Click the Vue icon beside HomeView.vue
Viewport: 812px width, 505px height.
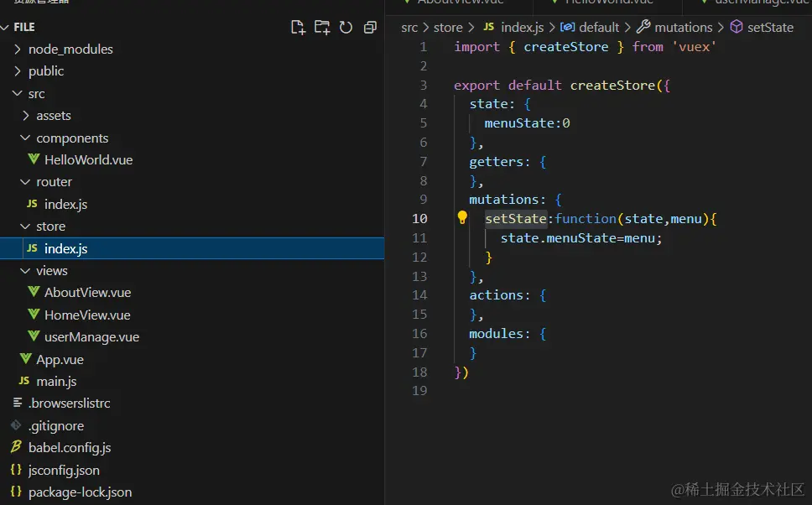tap(34, 314)
